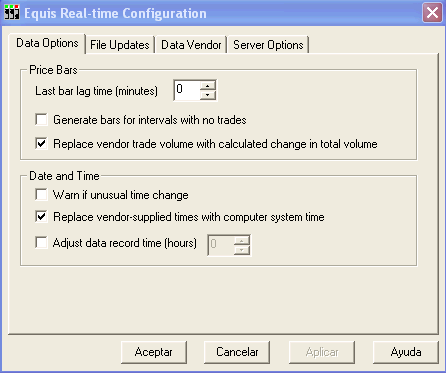Click the Aceptar button
The image size is (446, 373).
click(154, 352)
